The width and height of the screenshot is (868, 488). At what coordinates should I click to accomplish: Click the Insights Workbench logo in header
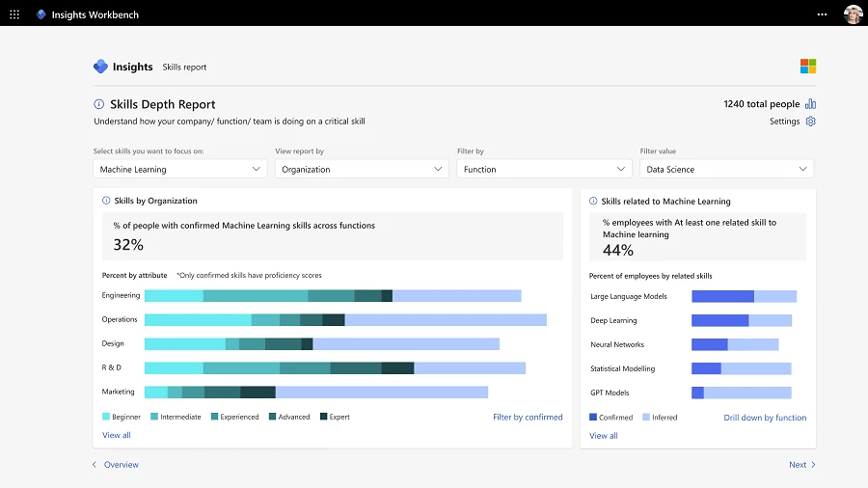point(41,14)
